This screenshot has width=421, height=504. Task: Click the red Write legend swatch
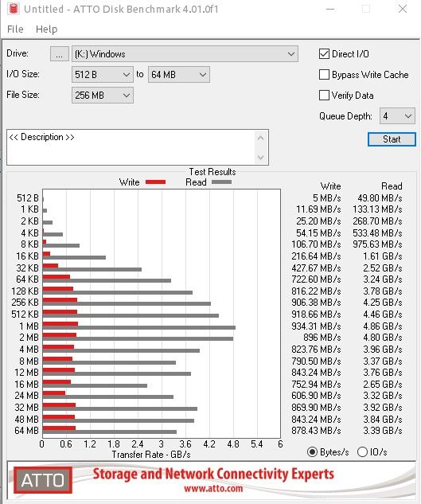pos(155,182)
